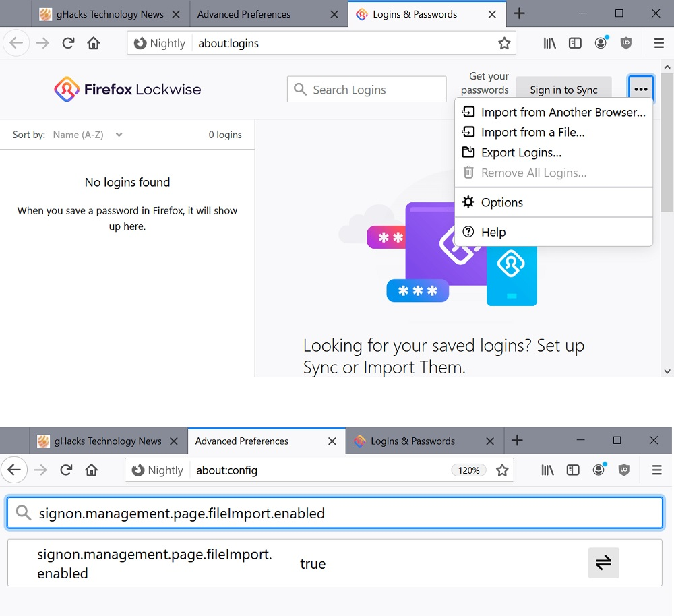
Task: Close the gHacks tab in the bottom window
Action: click(174, 441)
